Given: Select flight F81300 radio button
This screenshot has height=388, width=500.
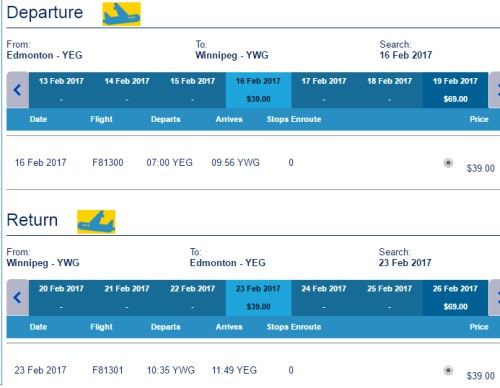Looking at the screenshot, I should point(448,163).
